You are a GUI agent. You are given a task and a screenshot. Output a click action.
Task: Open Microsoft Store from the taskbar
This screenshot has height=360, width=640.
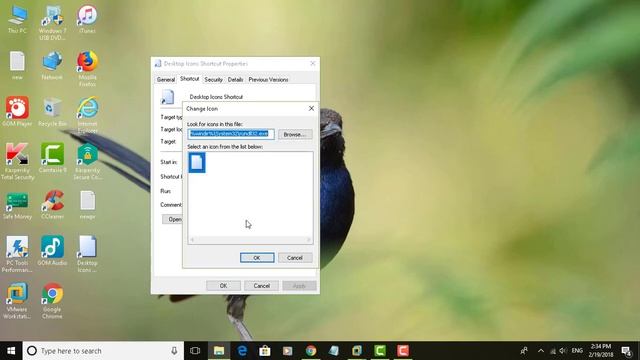[265, 351]
